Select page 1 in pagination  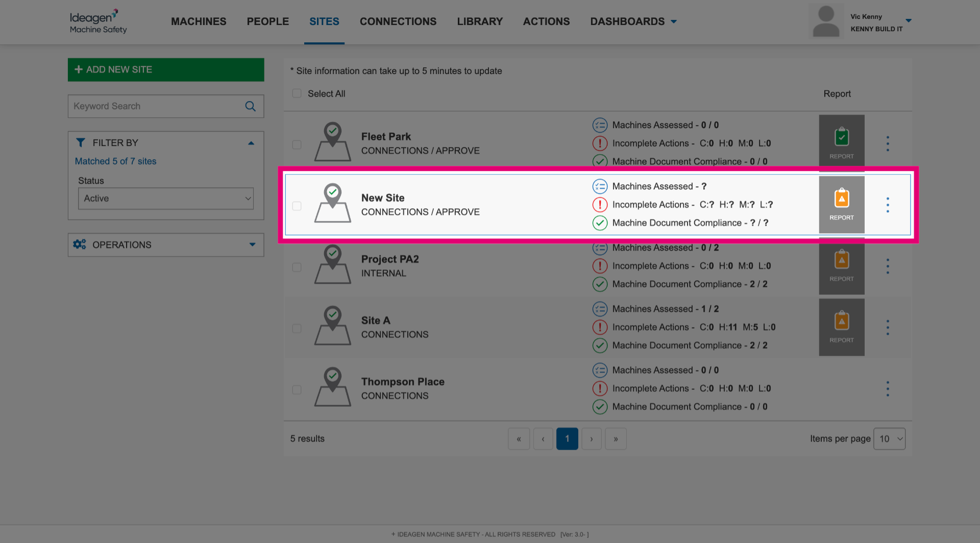[x=567, y=439]
